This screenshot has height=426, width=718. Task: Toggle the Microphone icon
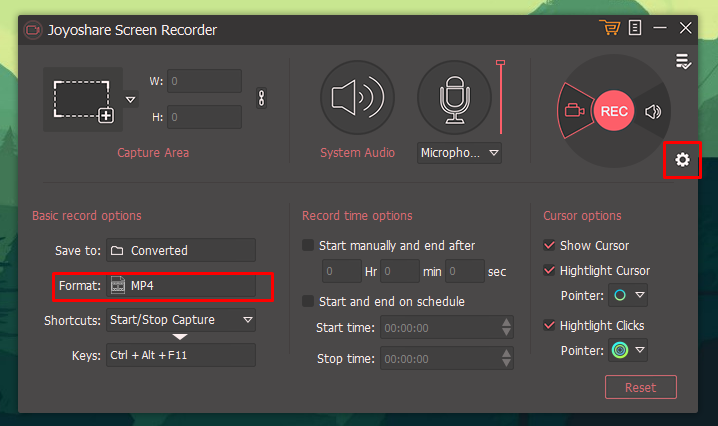pyautogui.click(x=454, y=98)
